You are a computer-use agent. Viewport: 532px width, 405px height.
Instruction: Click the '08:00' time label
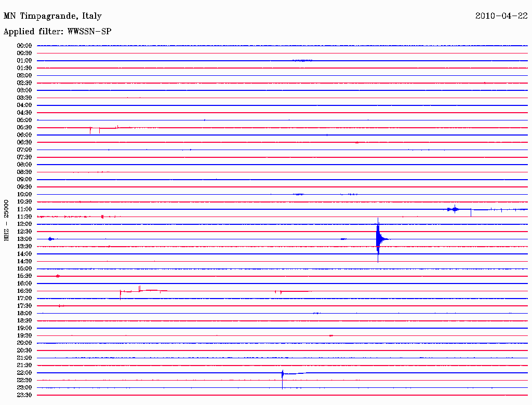click(24, 165)
